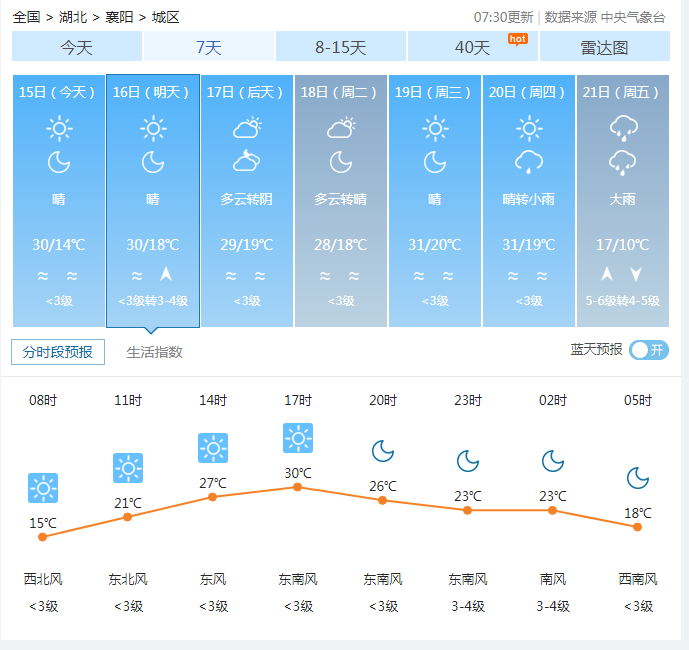Switch to the 今天 tab

[x=77, y=47]
